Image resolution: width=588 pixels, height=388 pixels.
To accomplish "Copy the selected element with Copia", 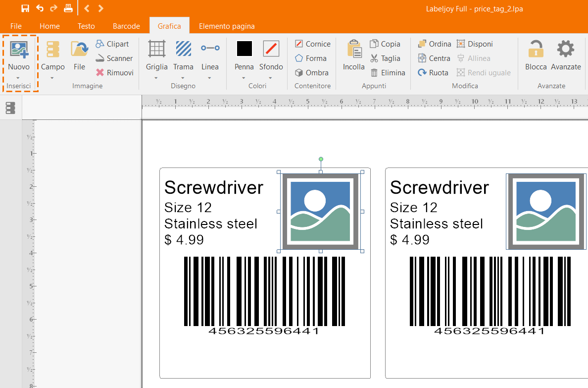I will [x=385, y=44].
